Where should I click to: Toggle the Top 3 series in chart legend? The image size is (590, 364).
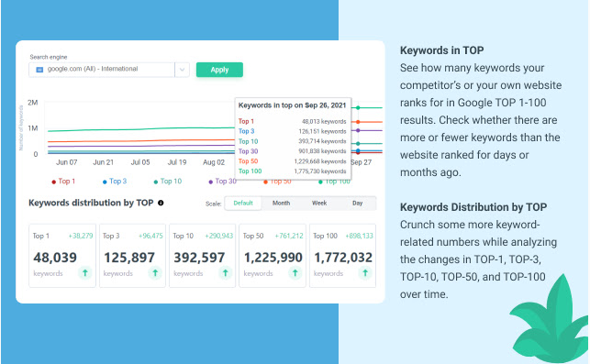pyautogui.click(x=115, y=182)
